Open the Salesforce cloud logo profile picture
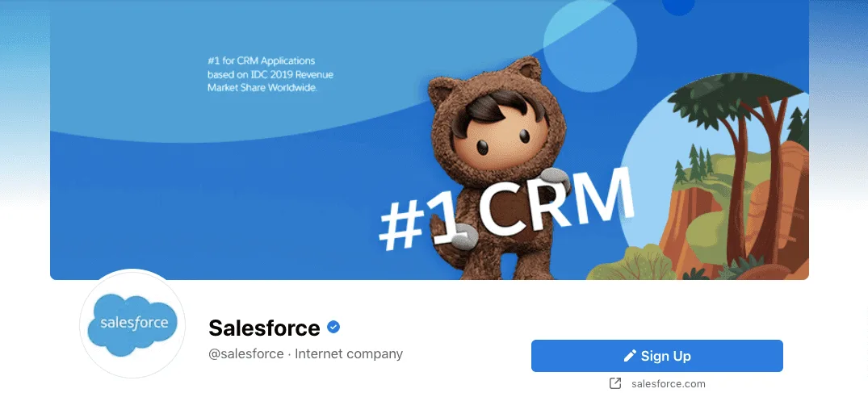 [x=133, y=324]
